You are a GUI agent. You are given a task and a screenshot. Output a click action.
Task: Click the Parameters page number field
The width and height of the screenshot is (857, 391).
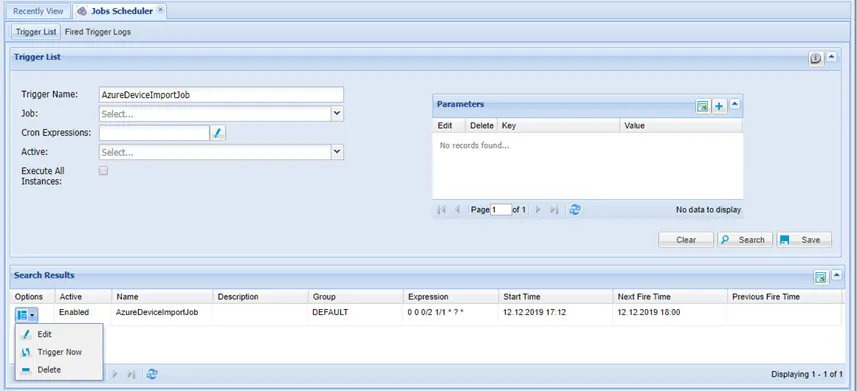tap(501, 209)
